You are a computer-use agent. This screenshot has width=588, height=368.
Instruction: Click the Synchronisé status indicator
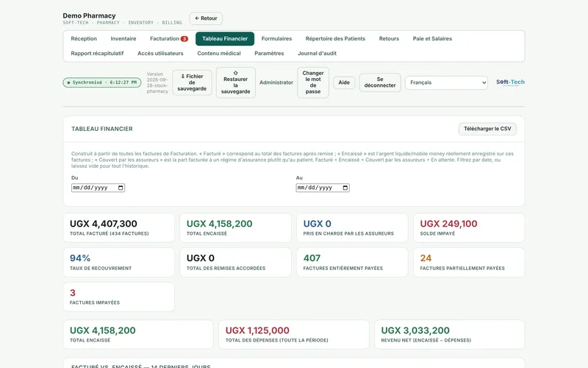(102, 82)
